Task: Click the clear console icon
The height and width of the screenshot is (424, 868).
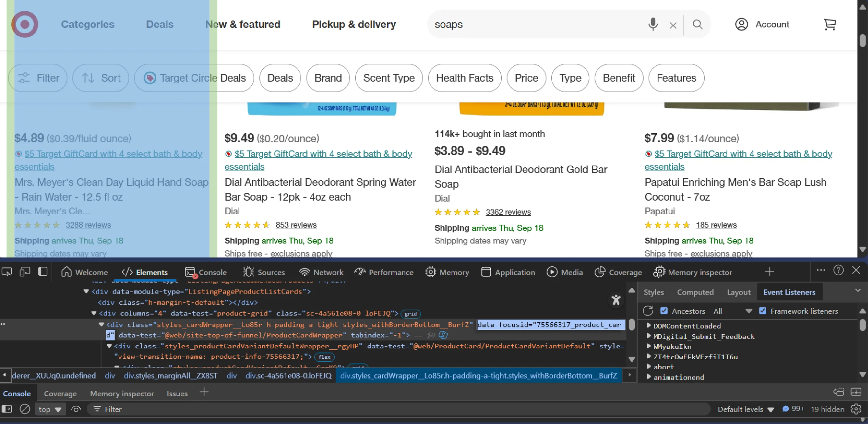Action: tap(25, 409)
